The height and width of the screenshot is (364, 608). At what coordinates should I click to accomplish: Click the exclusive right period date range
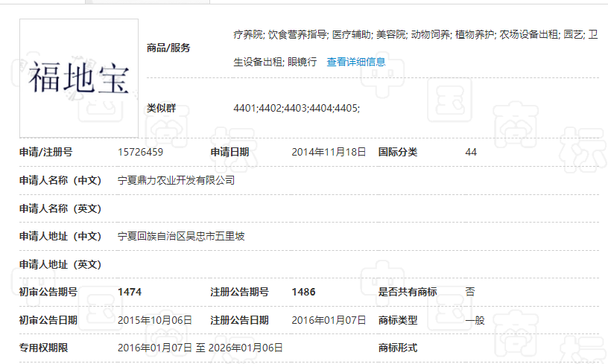[x=200, y=348]
